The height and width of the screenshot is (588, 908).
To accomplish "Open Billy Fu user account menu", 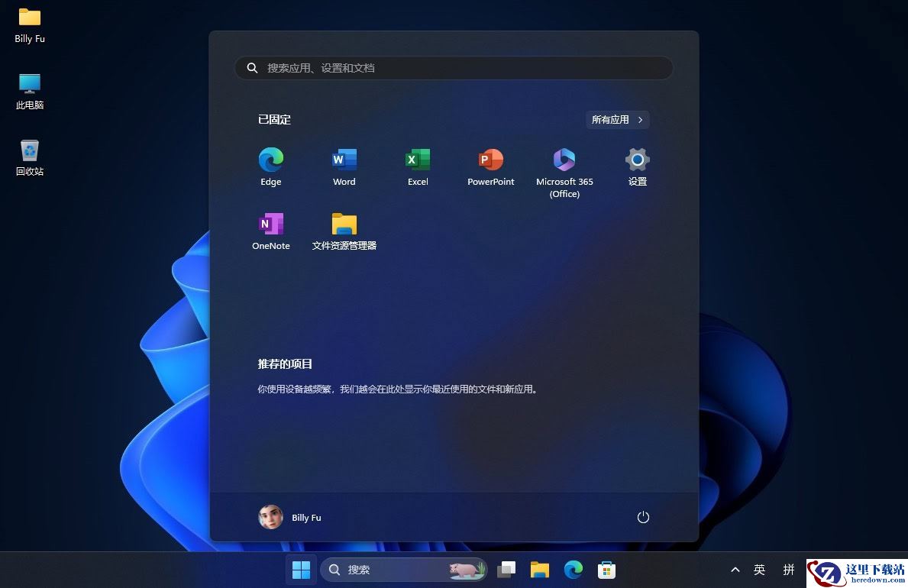I will (x=289, y=517).
